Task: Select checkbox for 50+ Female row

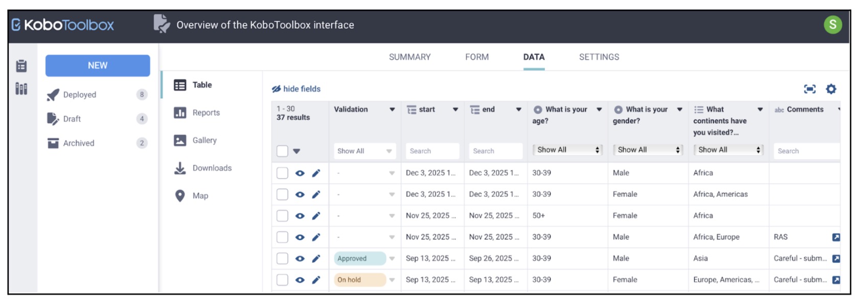Action: (282, 216)
